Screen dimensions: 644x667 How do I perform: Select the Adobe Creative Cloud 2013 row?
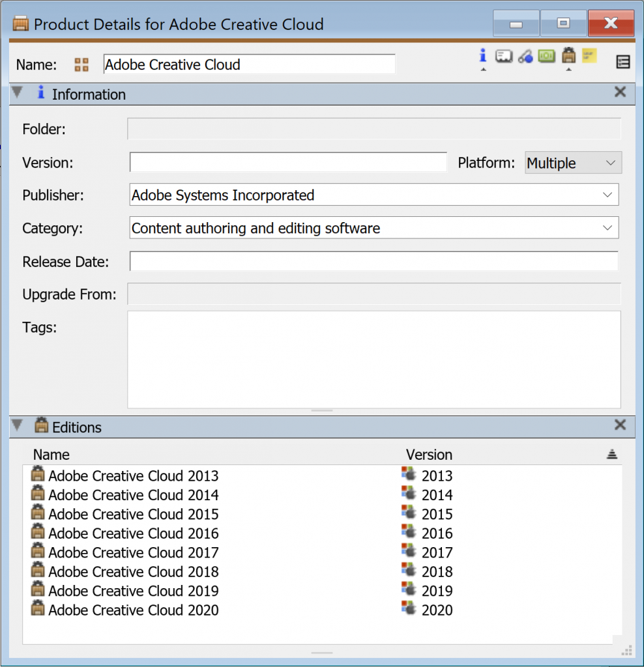point(322,475)
